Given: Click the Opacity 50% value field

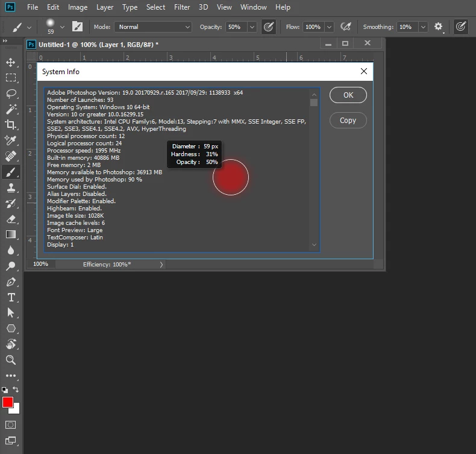Looking at the screenshot, I should point(236,27).
